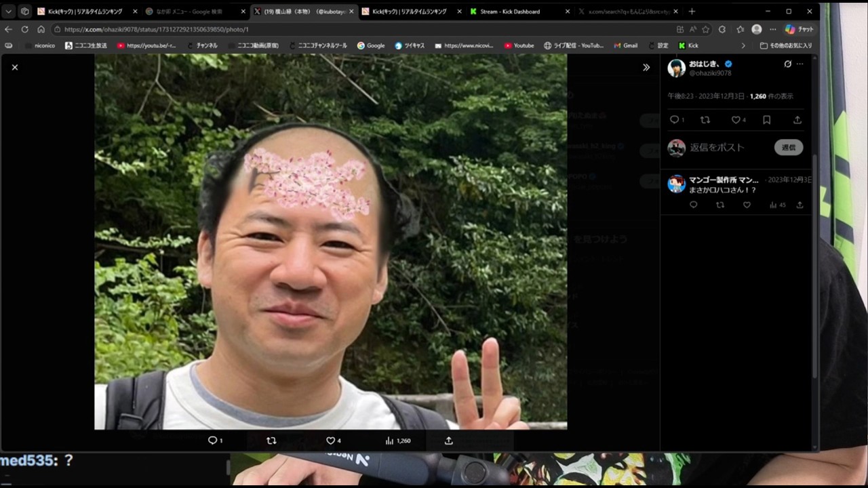Click the browser home icon

click(41, 29)
